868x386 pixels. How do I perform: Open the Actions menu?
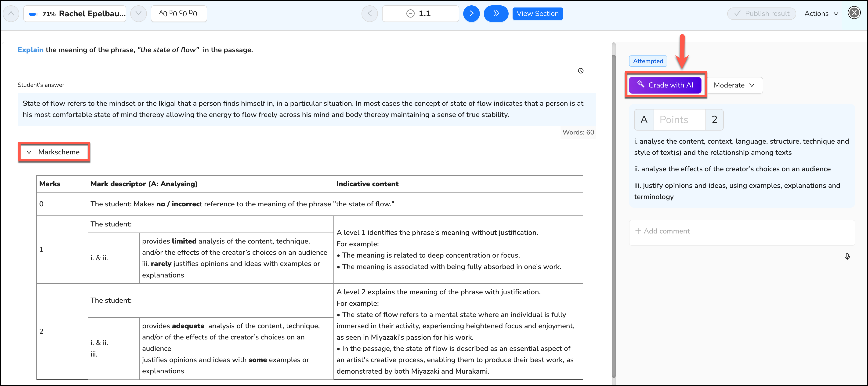[821, 14]
